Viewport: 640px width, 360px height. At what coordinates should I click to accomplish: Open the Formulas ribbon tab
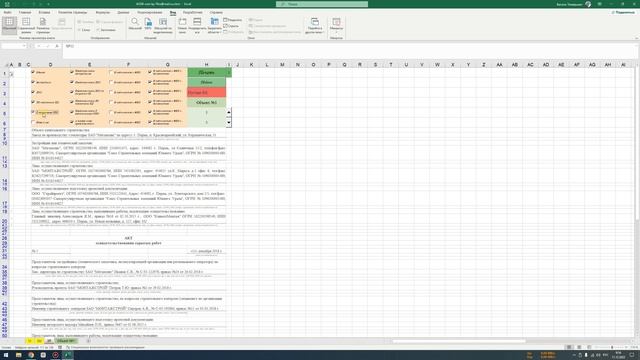[103, 12]
